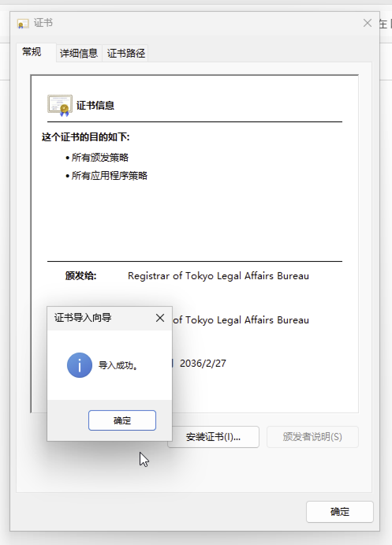Click the 确定 button in import wizard dialog

click(122, 420)
